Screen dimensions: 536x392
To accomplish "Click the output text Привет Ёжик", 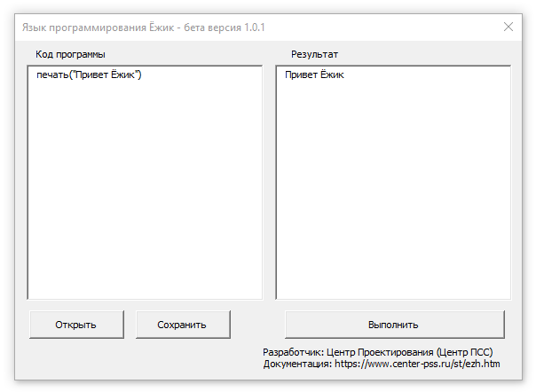I will [314, 74].
